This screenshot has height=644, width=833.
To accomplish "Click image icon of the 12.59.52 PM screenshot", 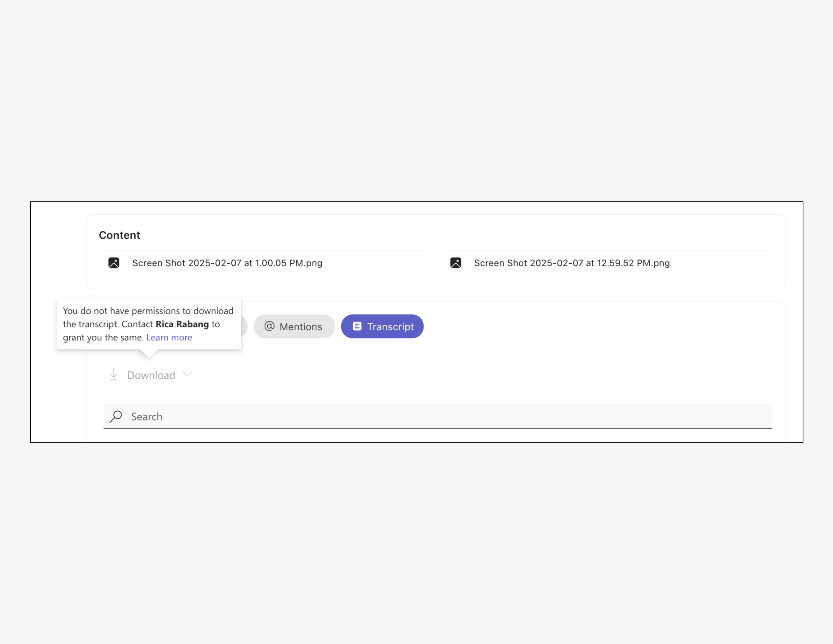I will (x=455, y=263).
